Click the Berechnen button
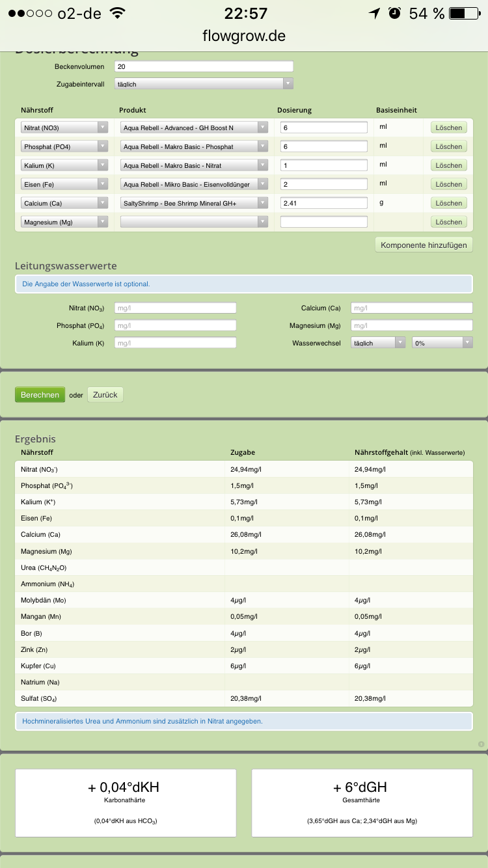Image resolution: width=488 pixels, height=868 pixels. [40, 394]
